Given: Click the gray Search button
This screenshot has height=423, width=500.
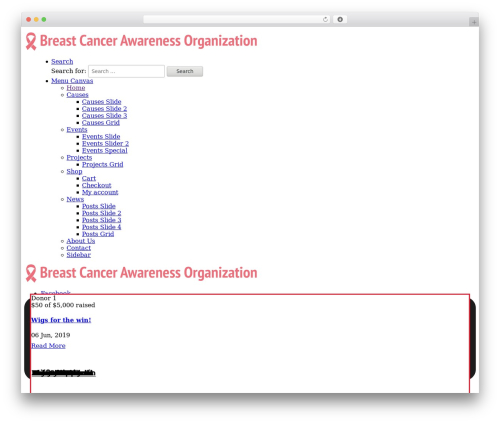Looking at the screenshot, I should click(185, 71).
